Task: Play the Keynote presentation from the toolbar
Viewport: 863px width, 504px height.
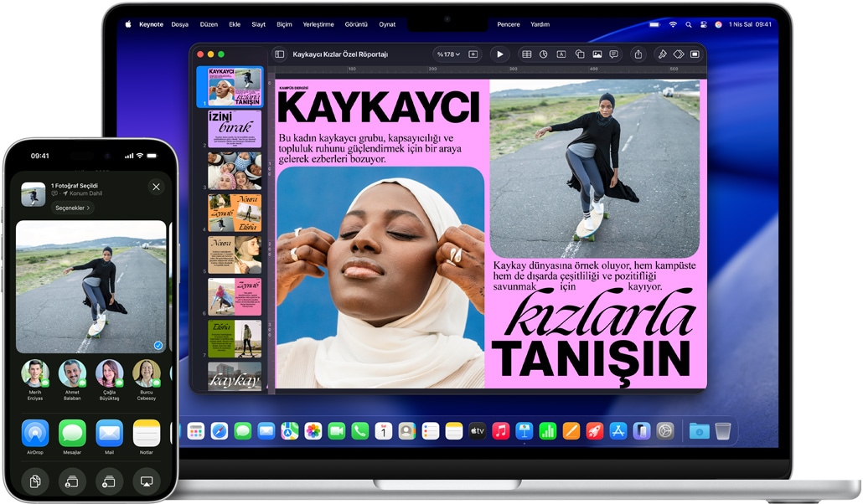Action: [x=500, y=54]
